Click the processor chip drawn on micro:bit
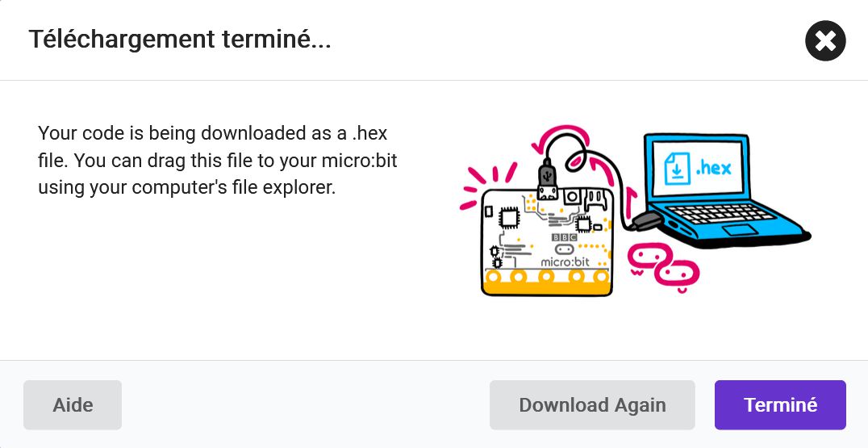This screenshot has width=868, height=448. (x=509, y=218)
